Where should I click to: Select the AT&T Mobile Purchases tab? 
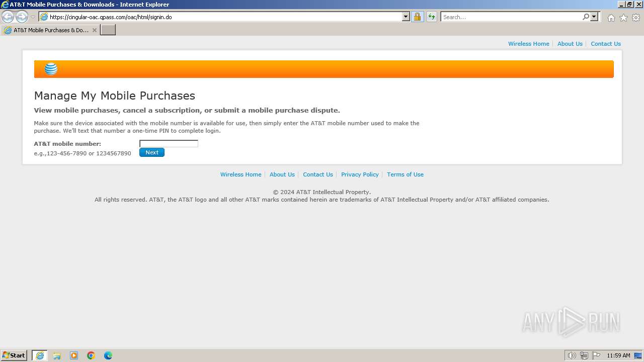tap(50, 30)
